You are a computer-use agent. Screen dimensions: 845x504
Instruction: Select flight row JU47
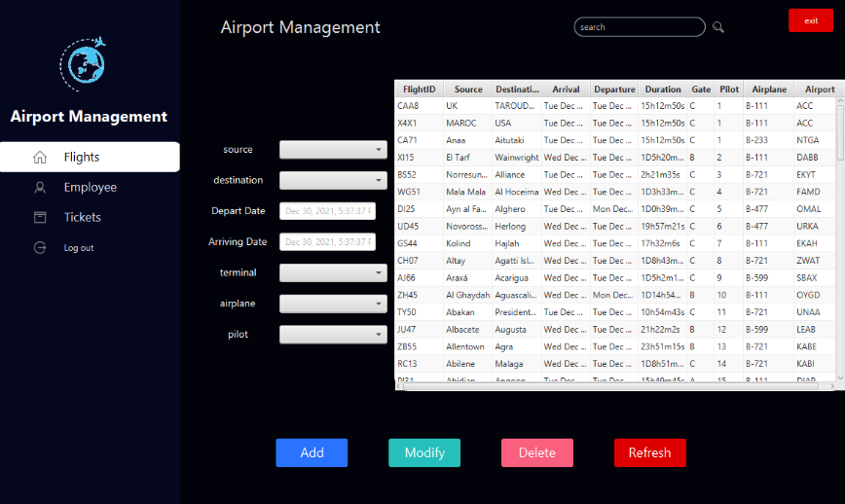615,330
